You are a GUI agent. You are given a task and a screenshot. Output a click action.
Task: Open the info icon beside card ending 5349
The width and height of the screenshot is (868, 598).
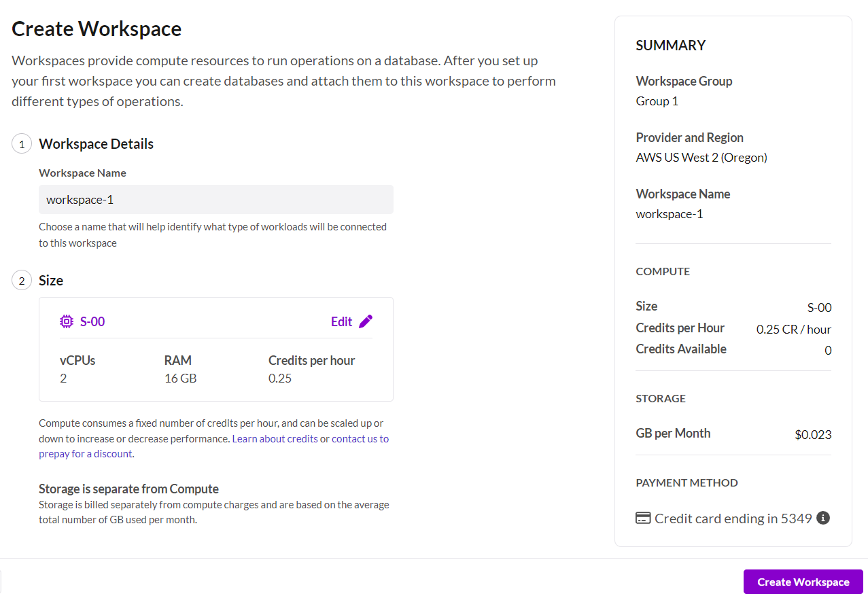click(x=823, y=518)
